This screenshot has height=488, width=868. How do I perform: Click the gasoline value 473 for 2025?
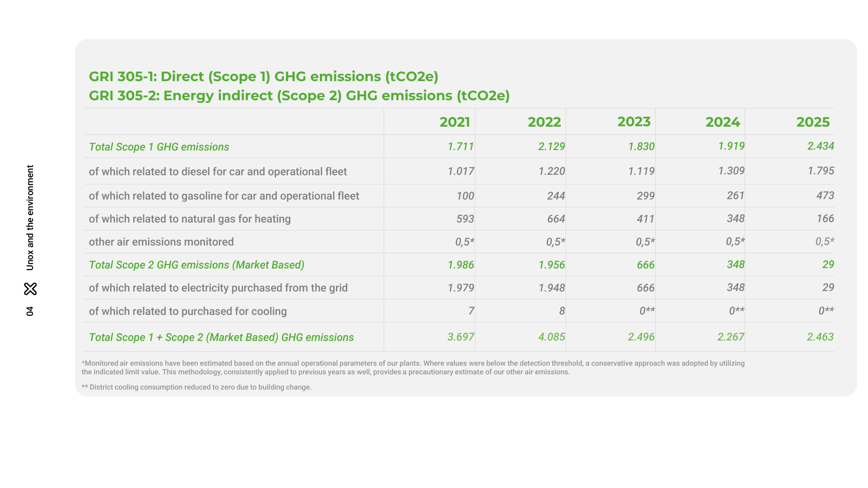coord(825,196)
